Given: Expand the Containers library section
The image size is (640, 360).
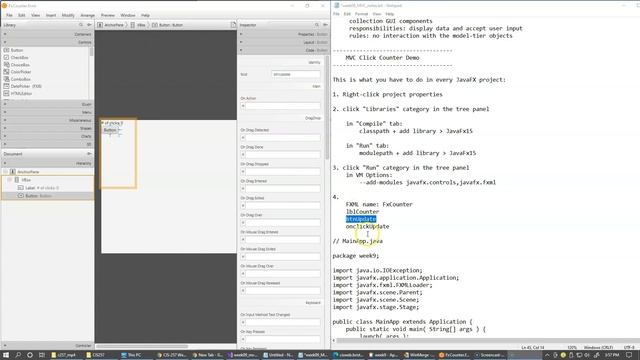Looking at the screenshot, I should coord(47,34).
